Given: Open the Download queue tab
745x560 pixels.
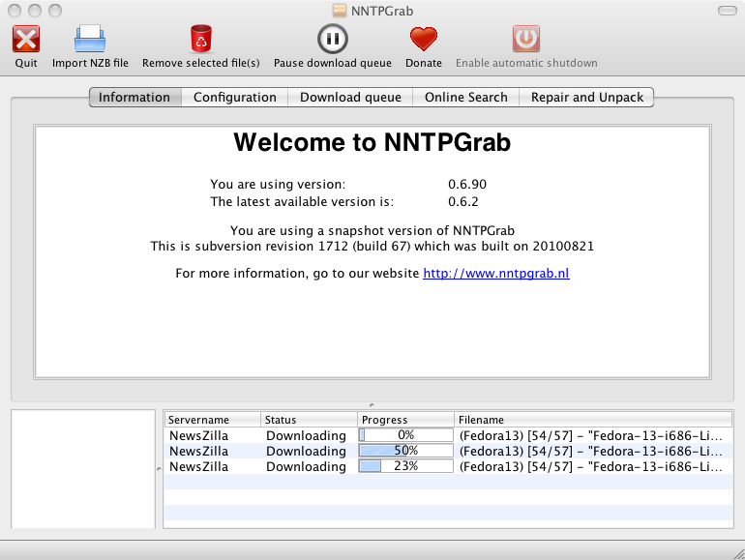Looking at the screenshot, I should [349, 97].
